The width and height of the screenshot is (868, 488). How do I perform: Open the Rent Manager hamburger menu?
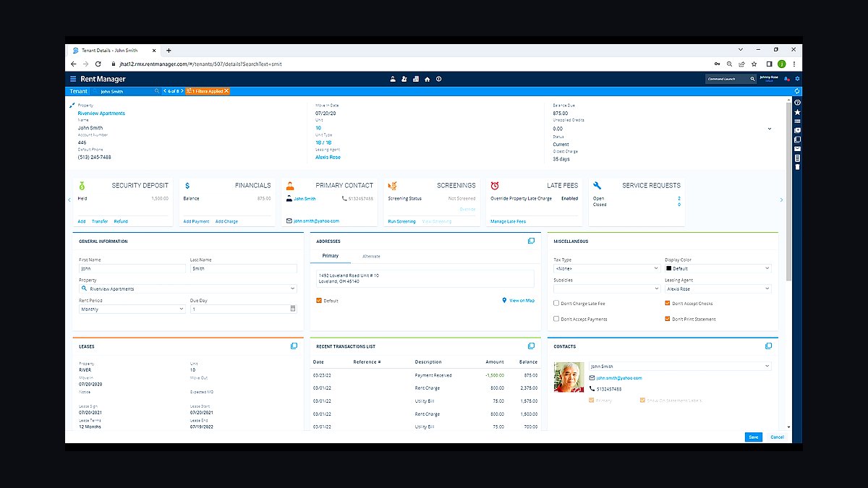tap(73, 79)
